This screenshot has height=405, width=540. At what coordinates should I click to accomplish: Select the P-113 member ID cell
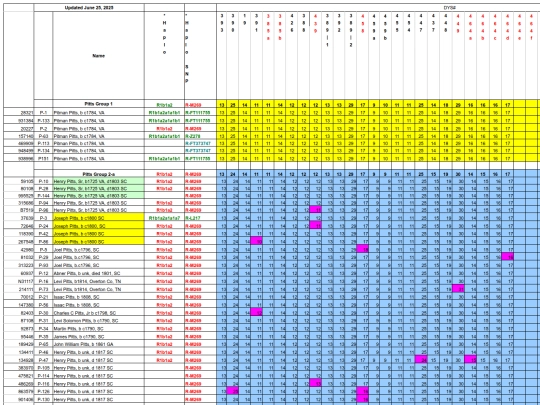pos(43,143)
